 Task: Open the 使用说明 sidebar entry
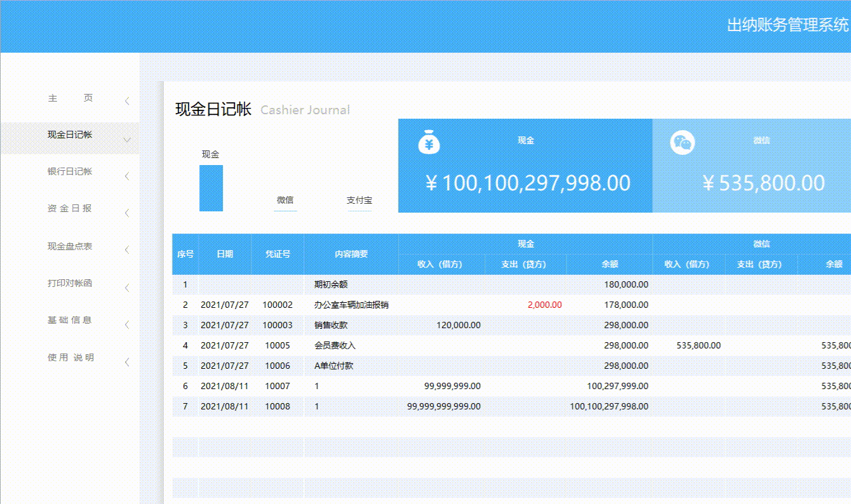point(70,357)
